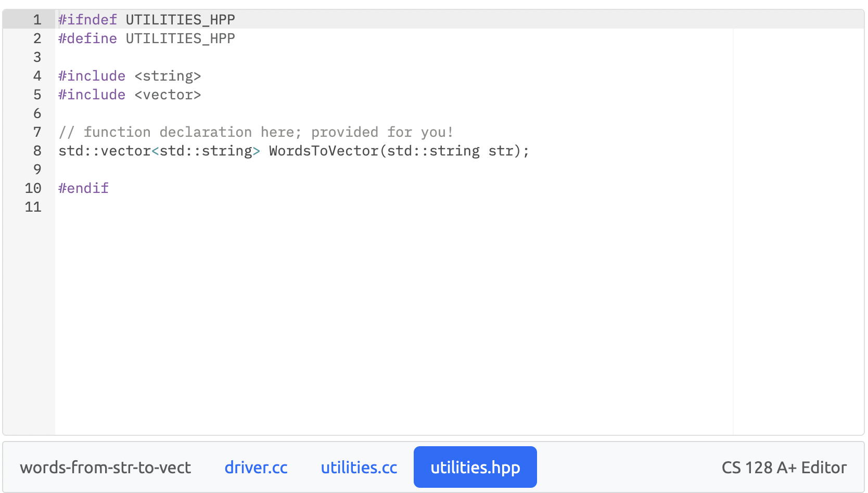Click the project name words-from-str-to-vect

point(105,467)
